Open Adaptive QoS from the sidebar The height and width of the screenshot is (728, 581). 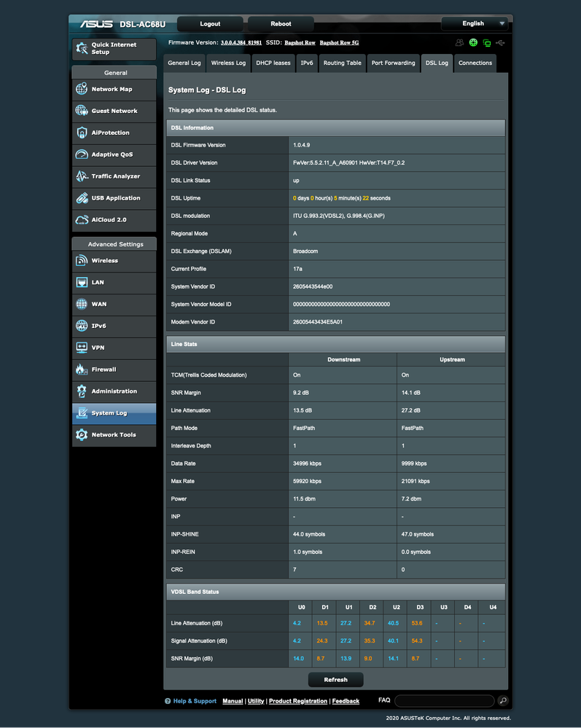pos(114,154)
